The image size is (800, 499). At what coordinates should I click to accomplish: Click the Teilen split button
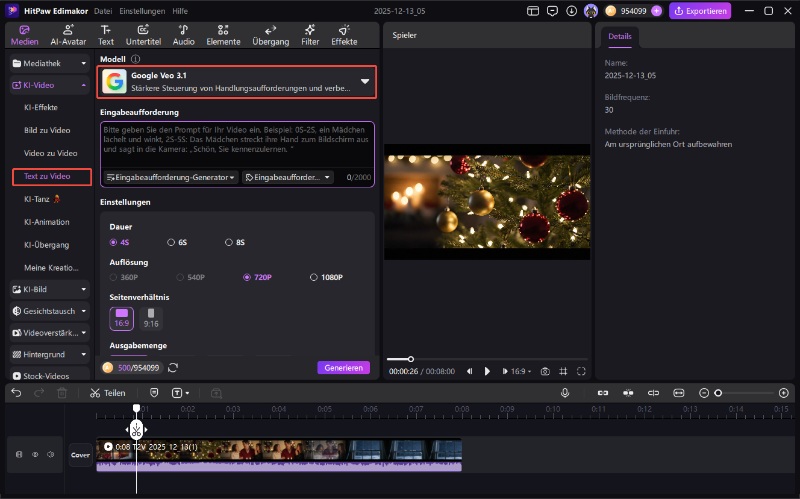[108, 393]
